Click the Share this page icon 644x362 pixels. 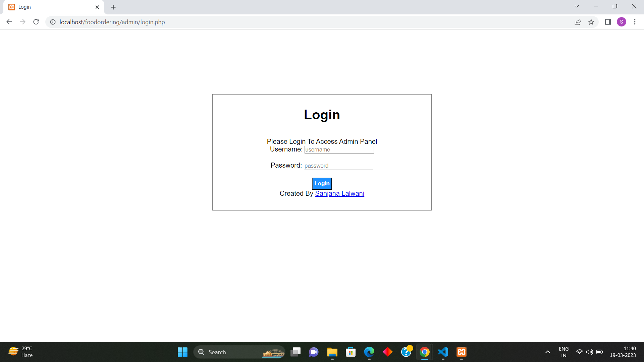[x=578, y=22]
